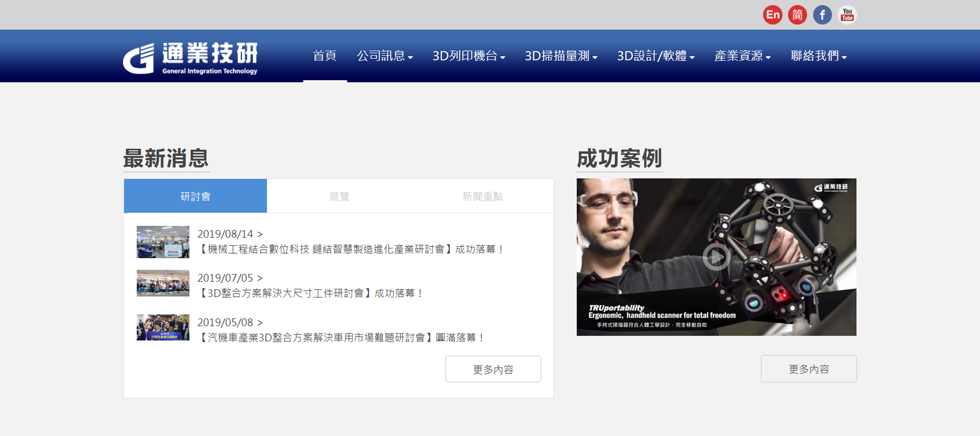Viewport: 980px width, 436px height.
Task: Expand the 聯絡我們 dropdown menu
Action: (x=819, y=56)
